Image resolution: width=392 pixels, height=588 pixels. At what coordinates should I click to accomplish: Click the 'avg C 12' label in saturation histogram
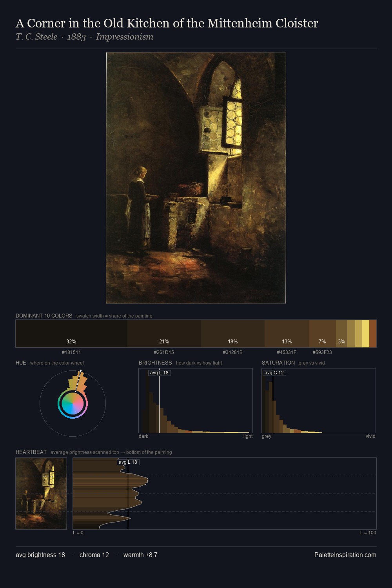tap(274, 373)
